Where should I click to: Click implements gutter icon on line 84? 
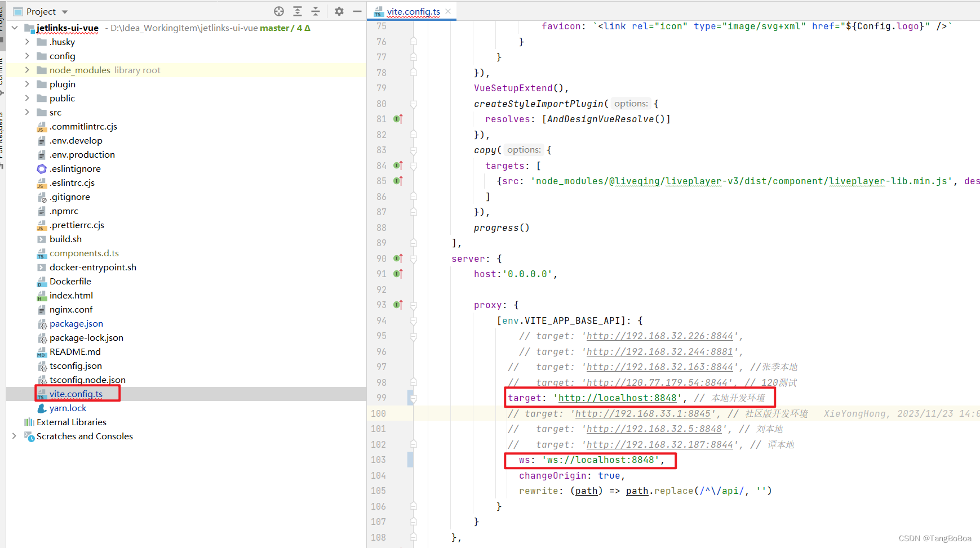[398, 166]
